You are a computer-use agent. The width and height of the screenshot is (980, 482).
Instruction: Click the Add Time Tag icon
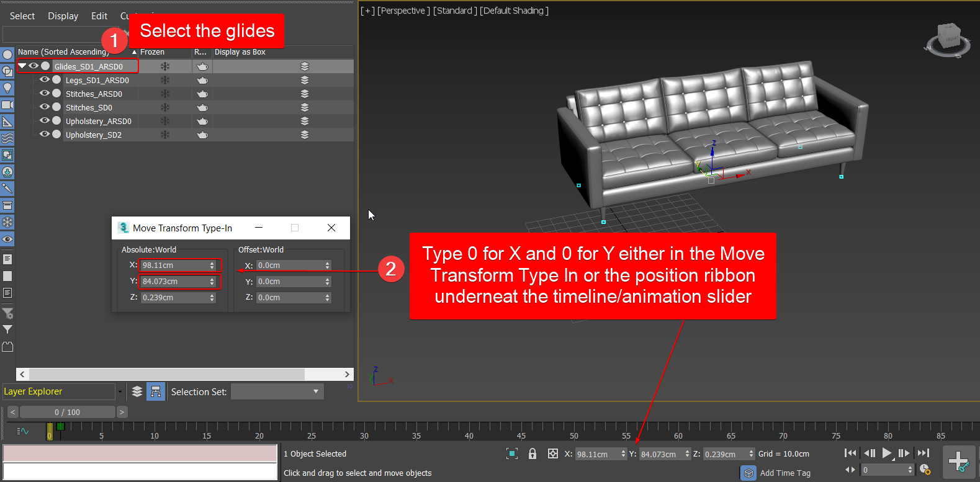(748, 473)
